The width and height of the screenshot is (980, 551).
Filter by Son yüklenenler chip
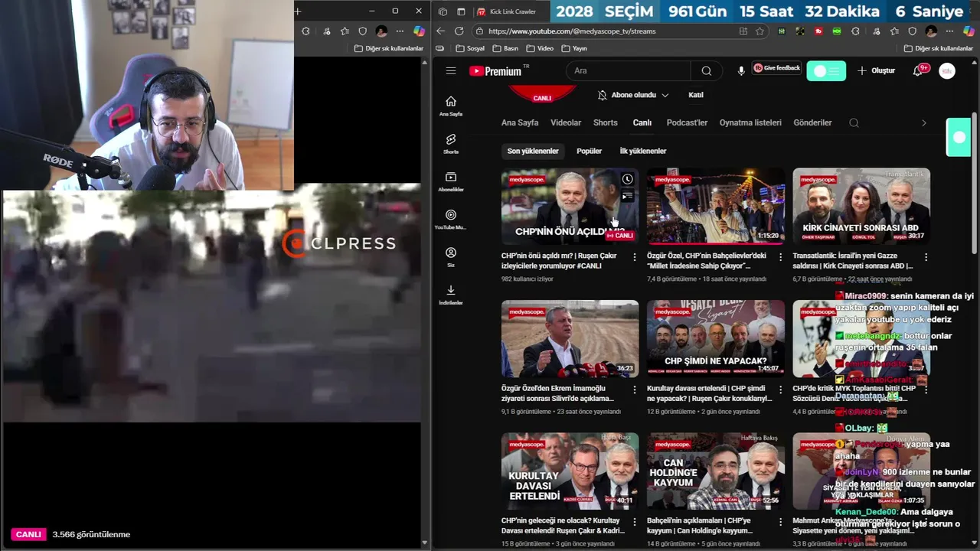point(533,151)
